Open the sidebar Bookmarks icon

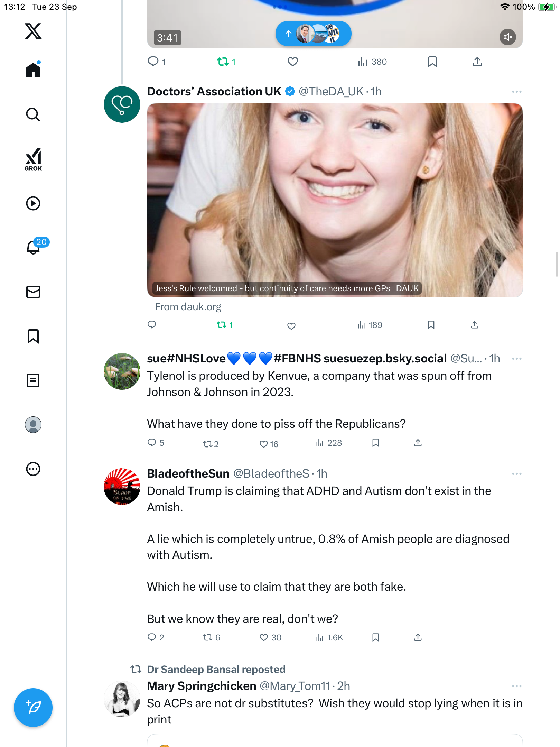point(33,336)
